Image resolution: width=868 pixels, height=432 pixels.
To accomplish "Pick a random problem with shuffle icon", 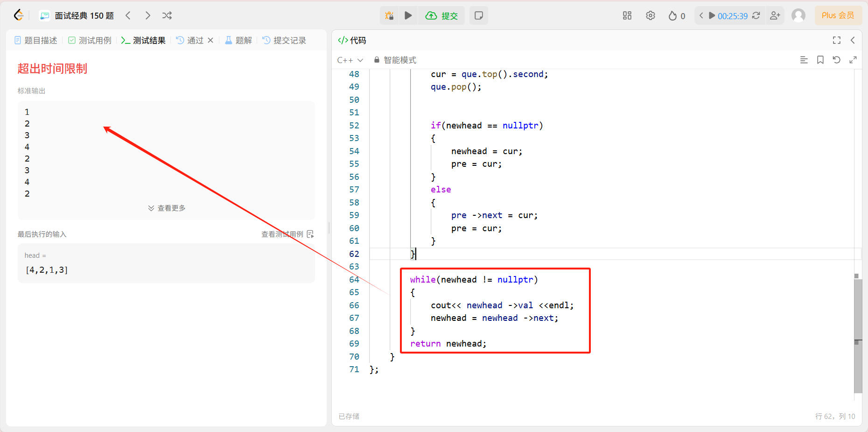I will 167,15.
